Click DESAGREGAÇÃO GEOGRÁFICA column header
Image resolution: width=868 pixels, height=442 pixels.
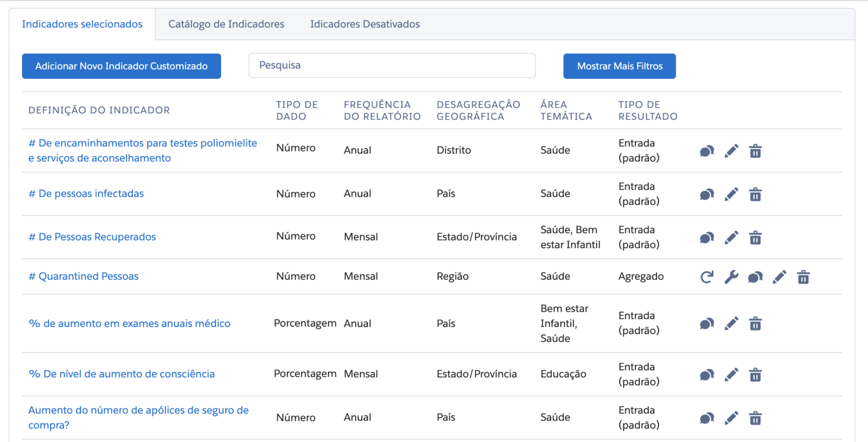[x=478, y=110]
